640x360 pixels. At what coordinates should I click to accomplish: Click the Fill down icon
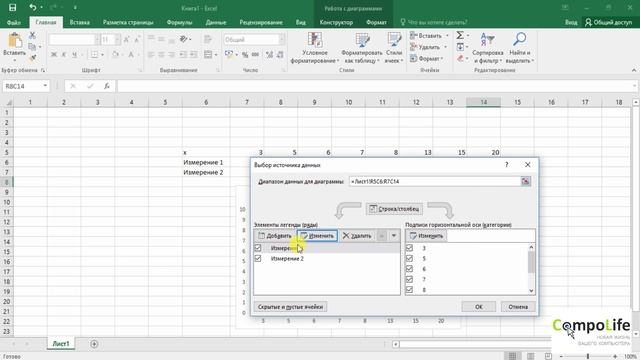click(460, 47)
